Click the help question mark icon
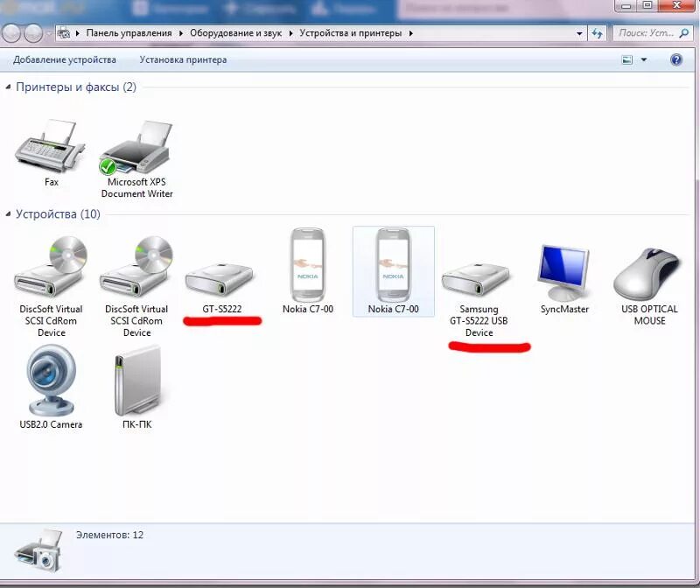700x588 pixels. 676,59
